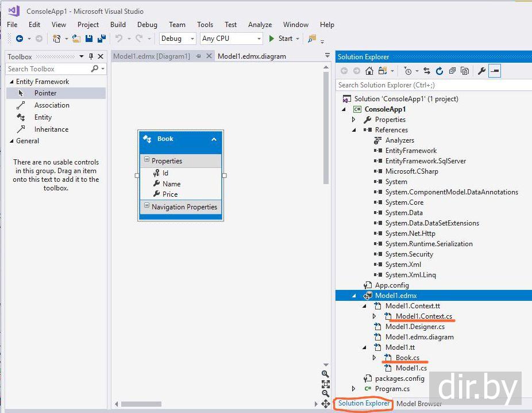Click the zoom in icon on the diagram
Viewport: 532px width, 413px height.
coord(325,374)
